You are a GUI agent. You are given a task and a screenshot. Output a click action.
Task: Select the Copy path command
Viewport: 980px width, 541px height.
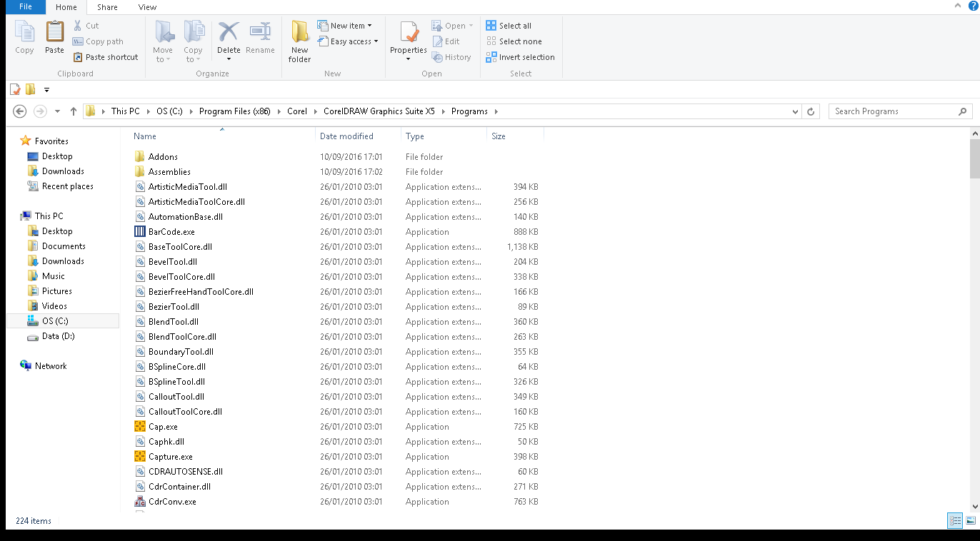click(98, 41)
